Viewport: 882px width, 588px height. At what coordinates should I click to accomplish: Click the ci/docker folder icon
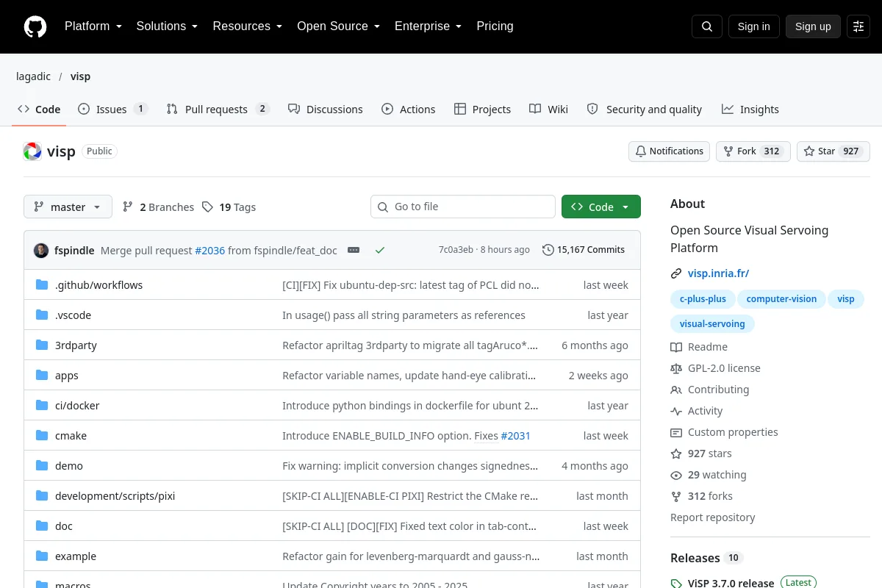tap(42, 406)
